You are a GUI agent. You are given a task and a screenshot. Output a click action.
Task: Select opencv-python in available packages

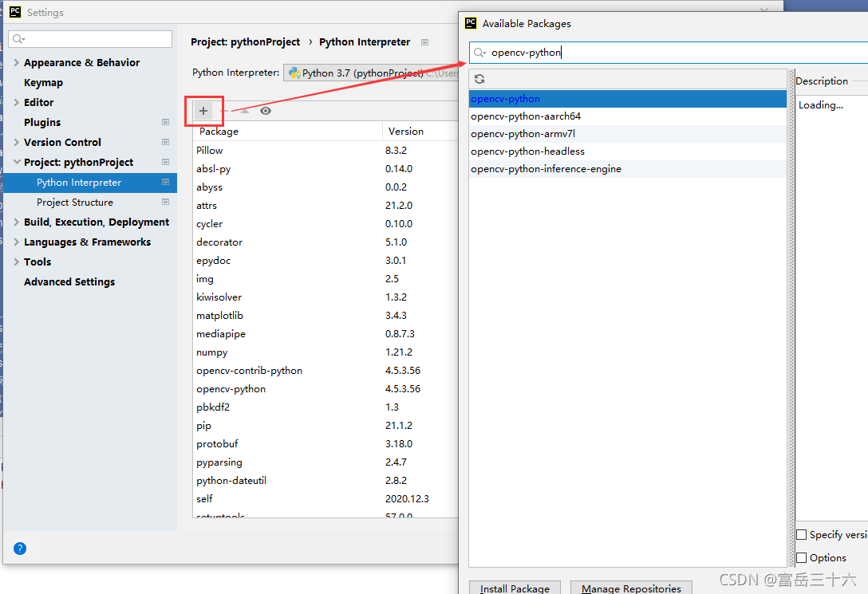[x=628, y=98]
